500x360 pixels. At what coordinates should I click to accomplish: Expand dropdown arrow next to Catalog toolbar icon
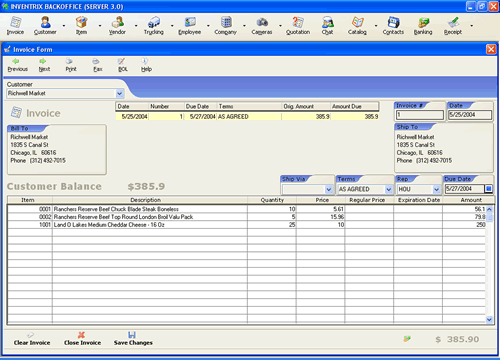(x=376, y=26)
